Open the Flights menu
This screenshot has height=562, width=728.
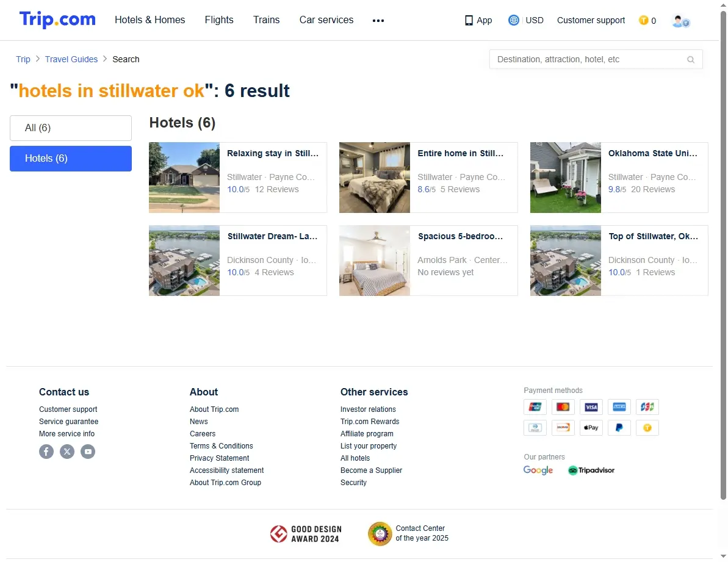tap(219, 20)
